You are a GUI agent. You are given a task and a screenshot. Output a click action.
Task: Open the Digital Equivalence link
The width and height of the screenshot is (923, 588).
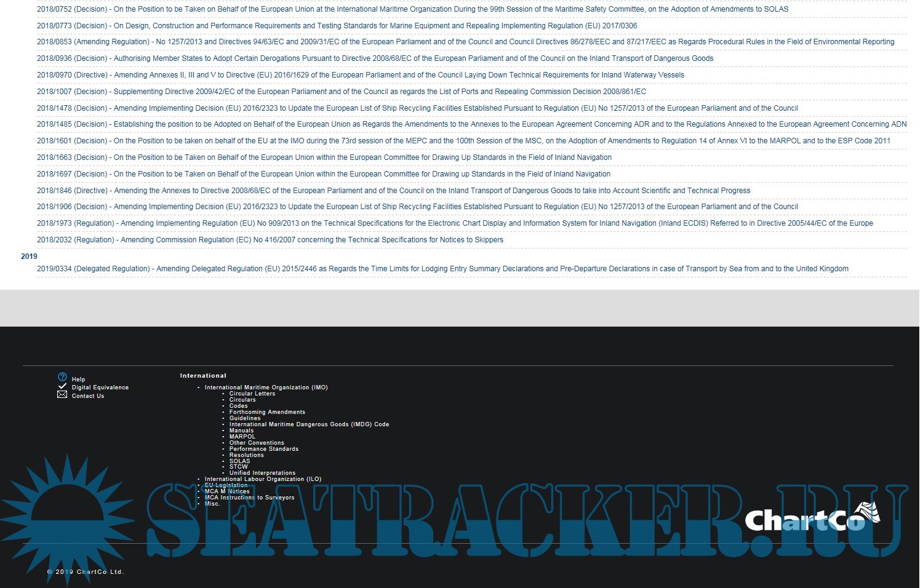100,387
